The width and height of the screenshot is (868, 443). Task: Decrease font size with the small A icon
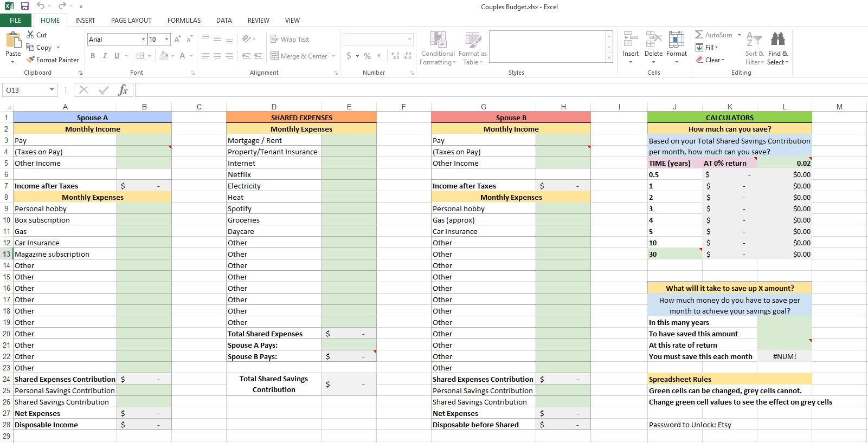point(189,40)
